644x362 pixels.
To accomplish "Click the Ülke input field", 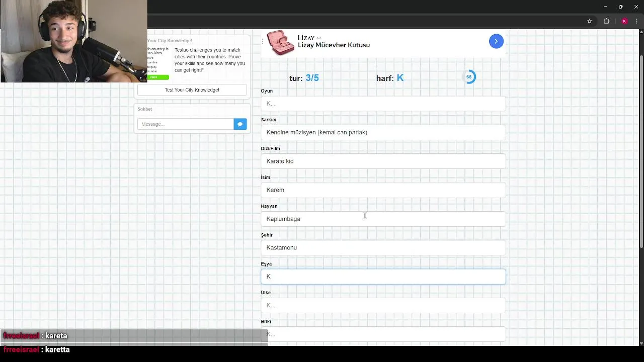I will (x=383, y=305).
